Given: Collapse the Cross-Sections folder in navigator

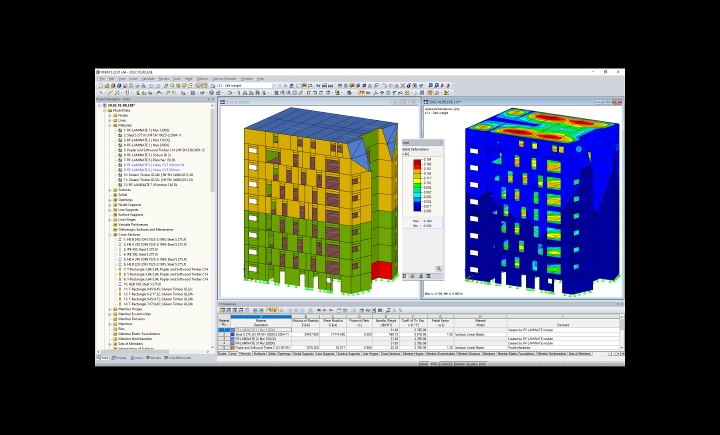Looking at the screenshot, I should (x=110, y=234).
